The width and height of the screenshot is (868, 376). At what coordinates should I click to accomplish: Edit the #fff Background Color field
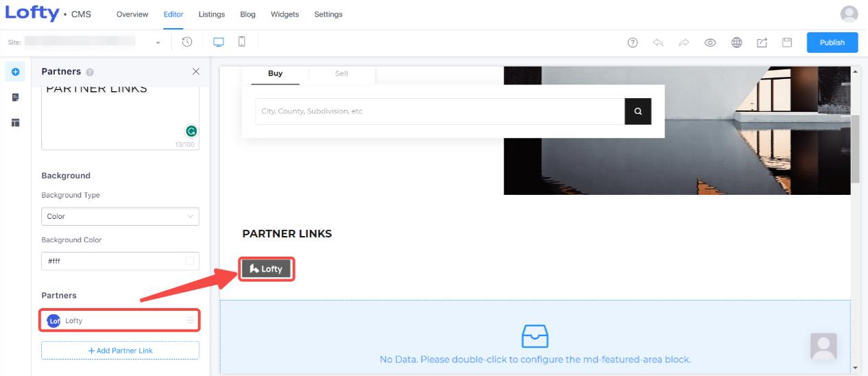120,261
